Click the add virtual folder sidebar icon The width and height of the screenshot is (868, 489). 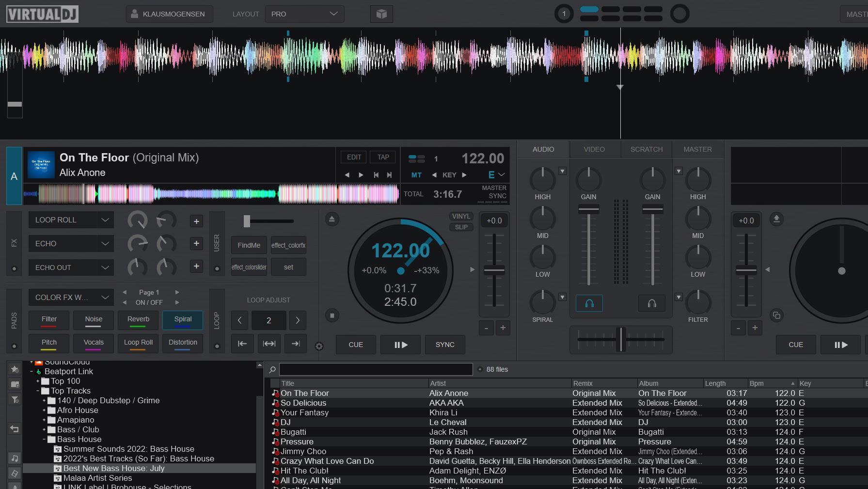(15, 384)
